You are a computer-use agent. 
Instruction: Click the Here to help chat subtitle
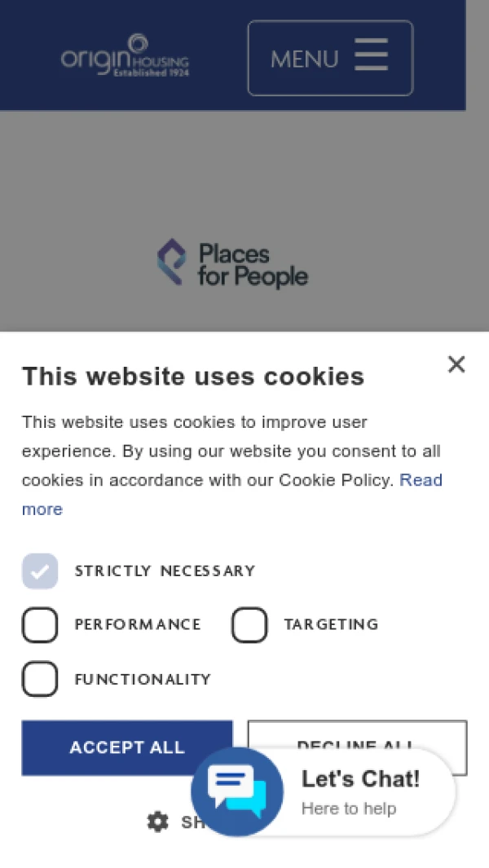(x=349, y=809)
